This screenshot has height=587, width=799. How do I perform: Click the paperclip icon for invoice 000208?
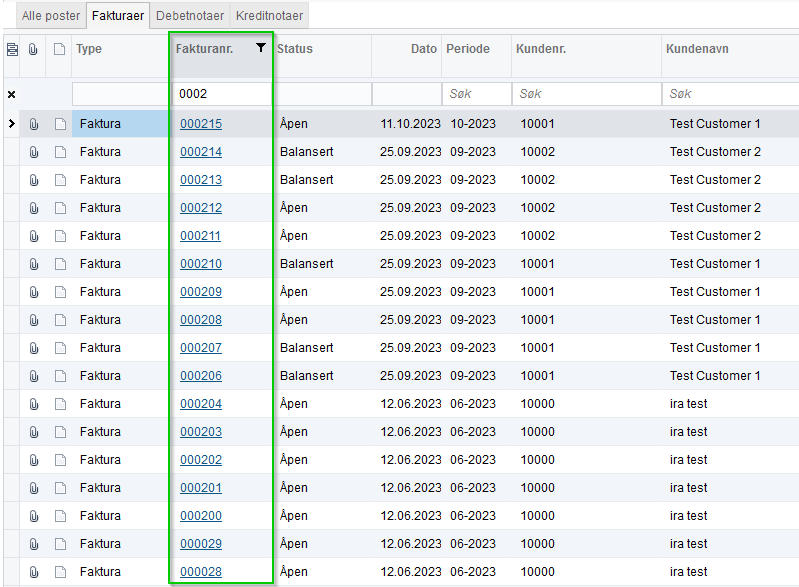coord(34,320)
